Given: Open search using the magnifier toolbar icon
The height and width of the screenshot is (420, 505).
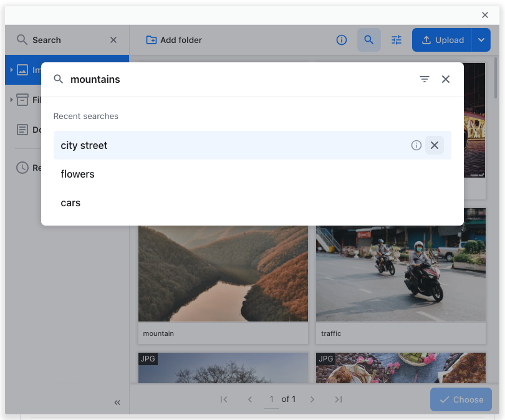Looking at the screenshot, I should 369,39.
